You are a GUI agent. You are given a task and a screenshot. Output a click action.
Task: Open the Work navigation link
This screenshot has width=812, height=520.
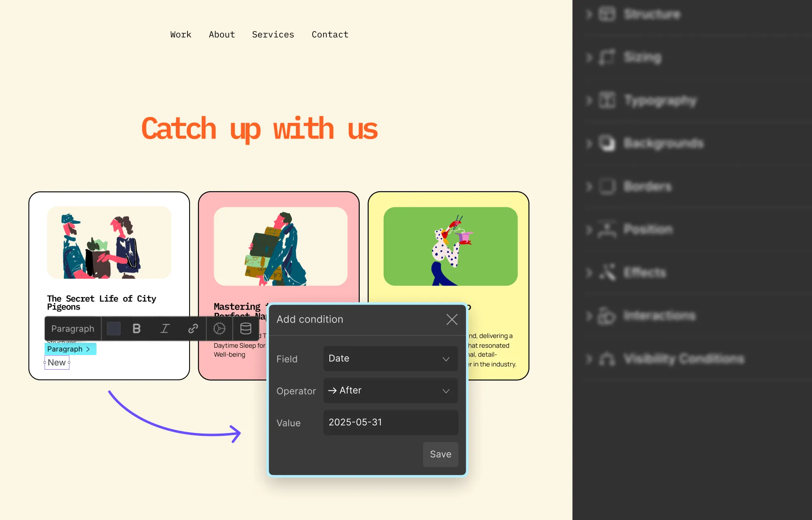pyautogui.click(x=181, y=35)
